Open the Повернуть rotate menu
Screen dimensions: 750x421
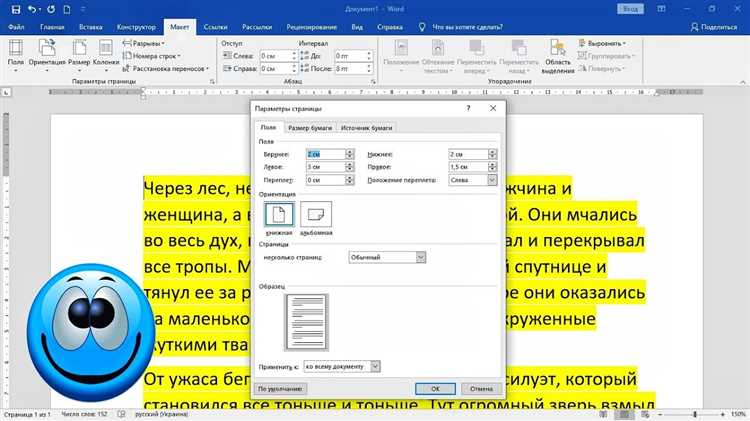point(601,68)
